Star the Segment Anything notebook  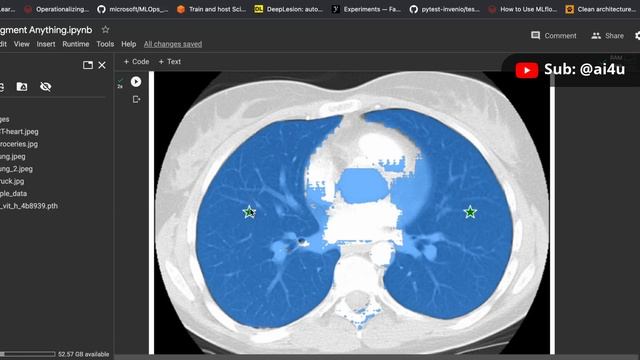pos(105,30)
